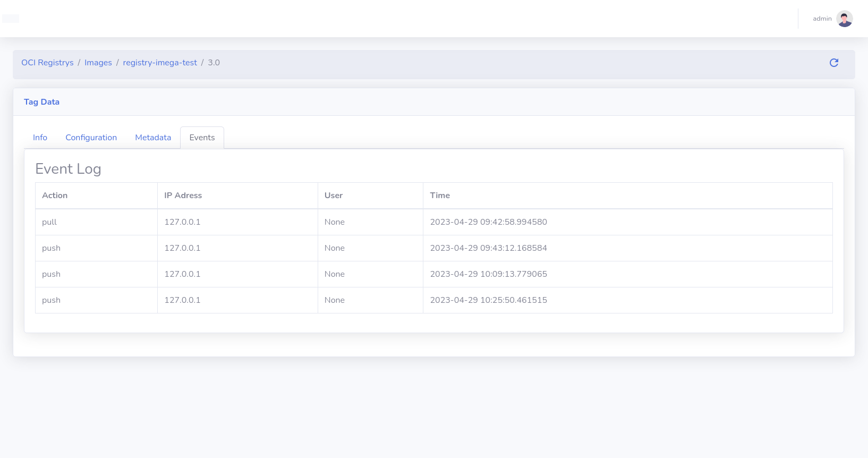Screen dimensions: 868x458
Task: Select the pull action row cell
Action: (49, 222)
